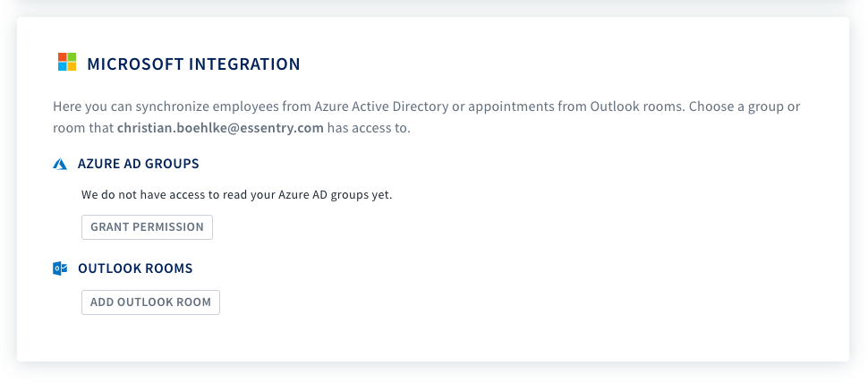This screenshot has height=383, width=868.
Task: Select the Azure AD Groups section title
Action: (x=139, y=164)
